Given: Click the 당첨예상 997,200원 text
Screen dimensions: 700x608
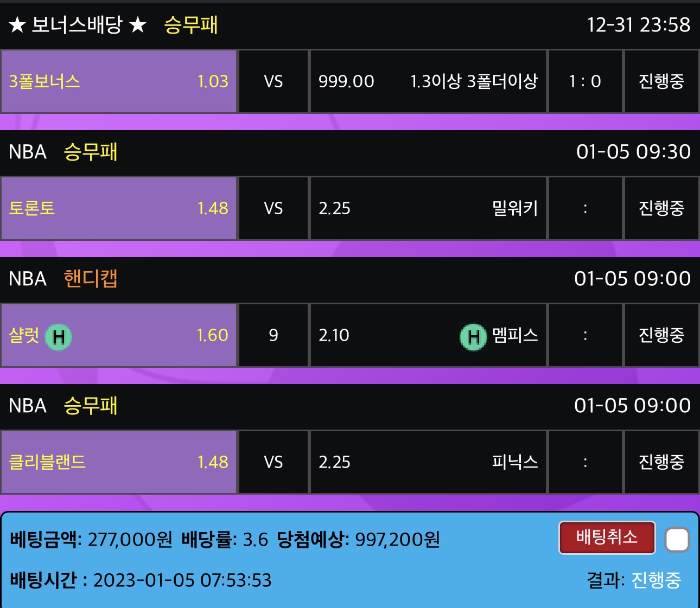Looking at the screenshot, I should click(358, 540).
